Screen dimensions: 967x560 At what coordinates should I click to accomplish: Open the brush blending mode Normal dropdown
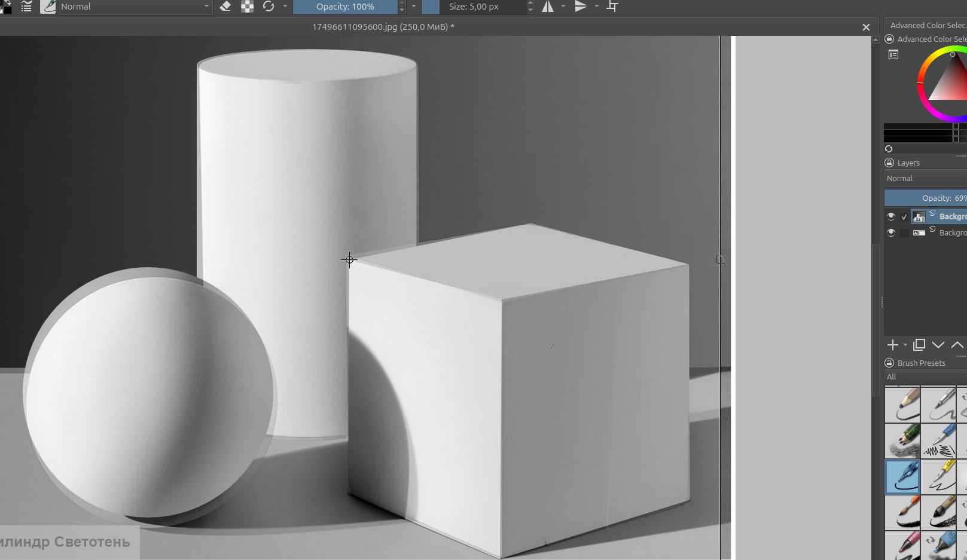(x=135, y=7)
